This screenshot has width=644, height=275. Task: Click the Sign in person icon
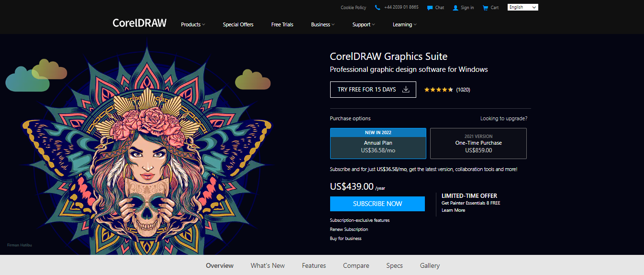(x=455, y=8)
